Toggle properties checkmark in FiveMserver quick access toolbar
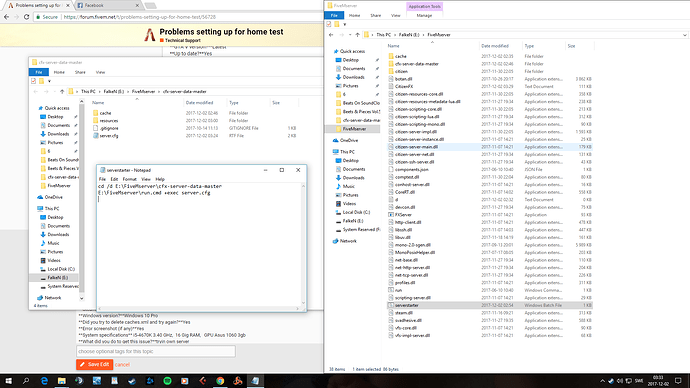This screenshot has width=690, height=388. 329,24
